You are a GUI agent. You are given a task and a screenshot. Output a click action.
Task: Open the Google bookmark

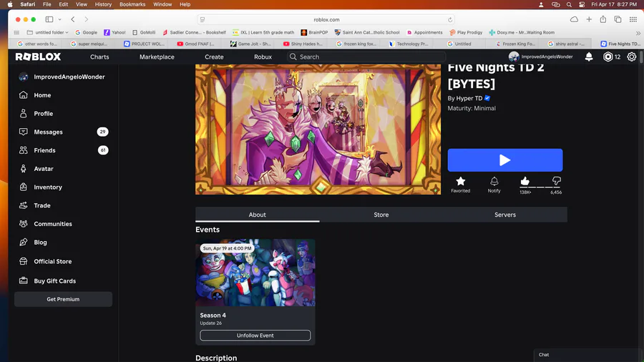click(87, 32)
